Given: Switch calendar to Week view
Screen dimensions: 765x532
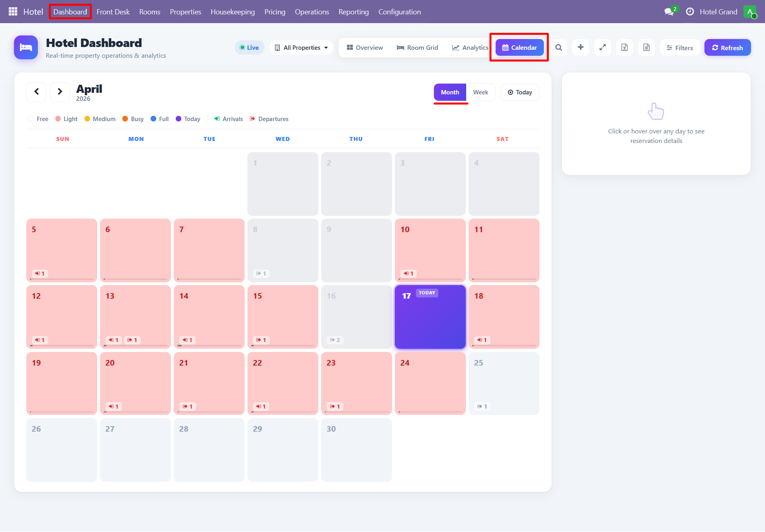Looking at the screenshot, I should 481,92.
